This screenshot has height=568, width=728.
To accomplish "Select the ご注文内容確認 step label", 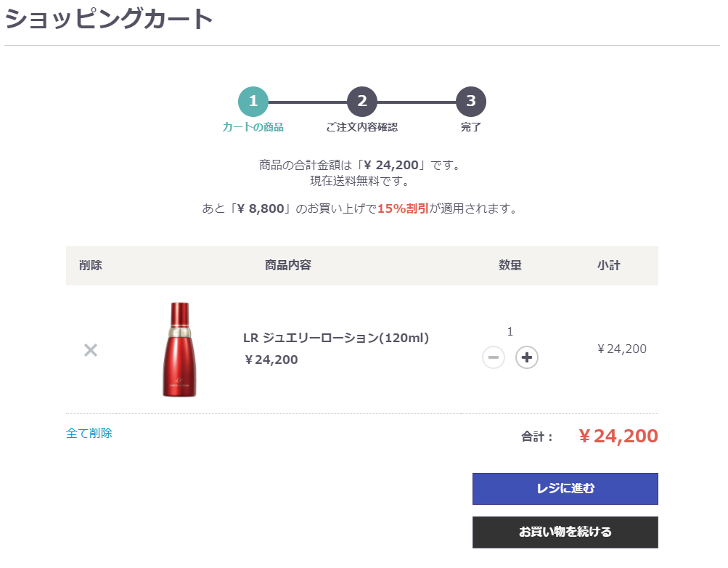I will [x=362, y=127].
